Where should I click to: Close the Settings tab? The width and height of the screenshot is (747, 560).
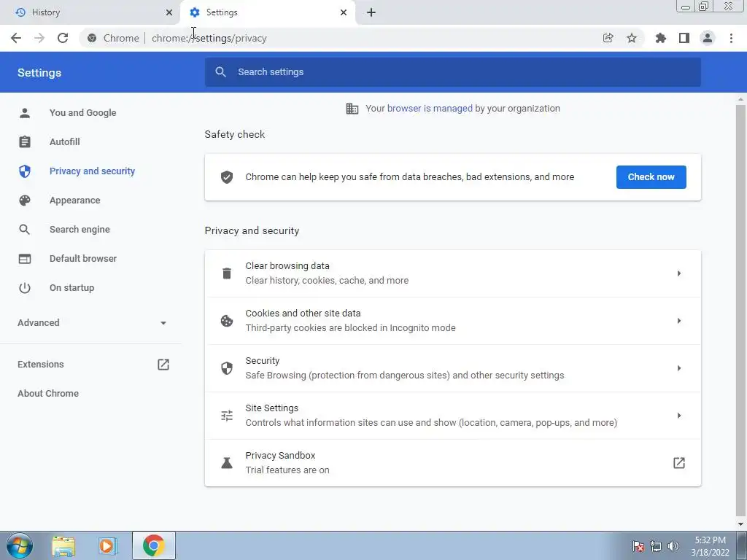(x=344, y=12)
